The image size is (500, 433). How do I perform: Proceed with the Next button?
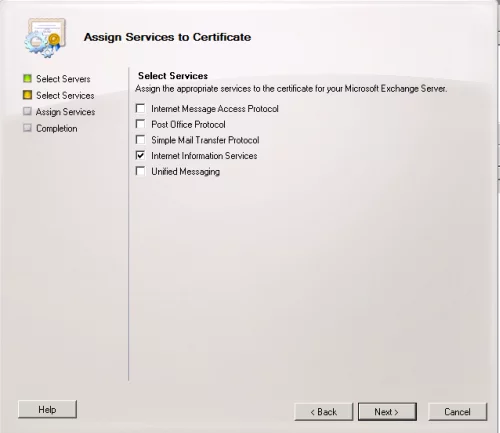[x=387, y=412]
